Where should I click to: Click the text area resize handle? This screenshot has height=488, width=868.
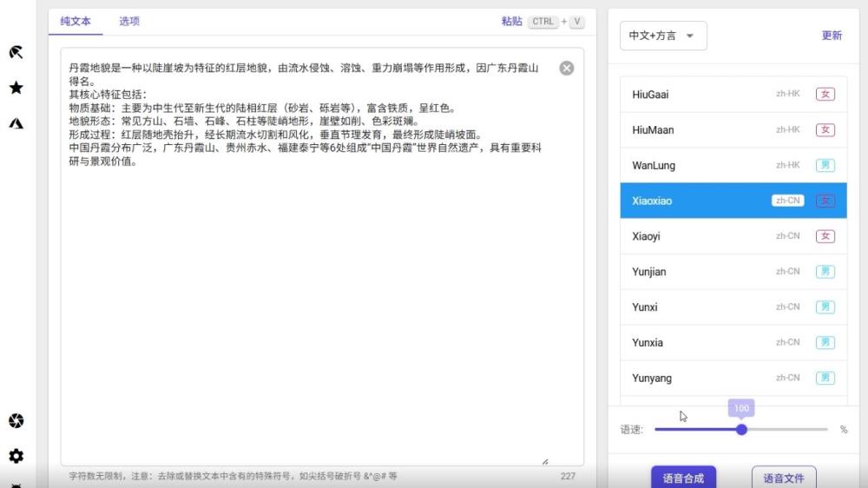(545, 461)
